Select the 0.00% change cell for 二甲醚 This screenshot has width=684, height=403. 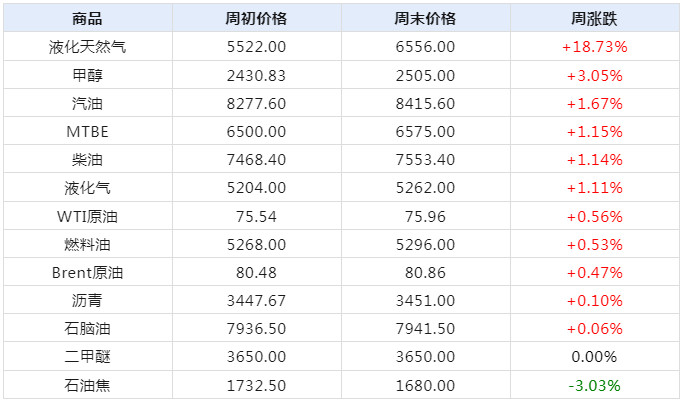pyautogui.click(x=594, y=357)
